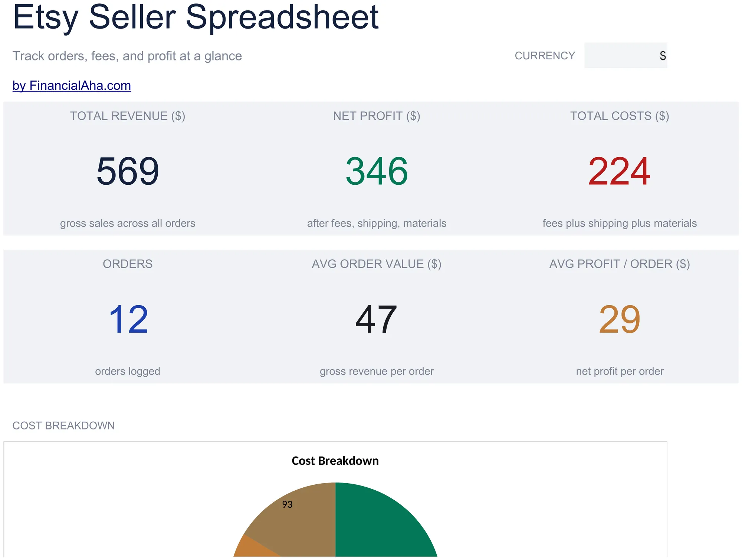The height and width of the screenshot is (560, 742).
Task: Select the Net Profit value 346
Action: [x=377, y=171]
